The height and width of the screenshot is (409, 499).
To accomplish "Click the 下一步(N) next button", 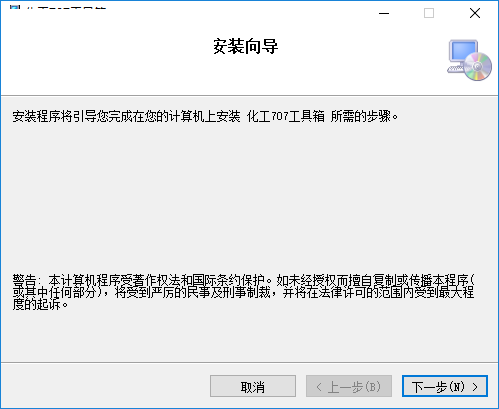I will 445,386.
